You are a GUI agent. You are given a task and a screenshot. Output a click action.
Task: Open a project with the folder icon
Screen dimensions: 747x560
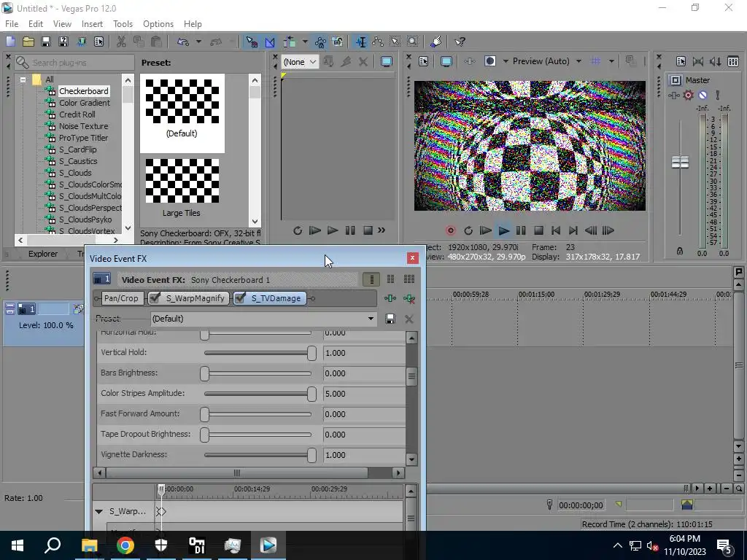pos(28,42)
